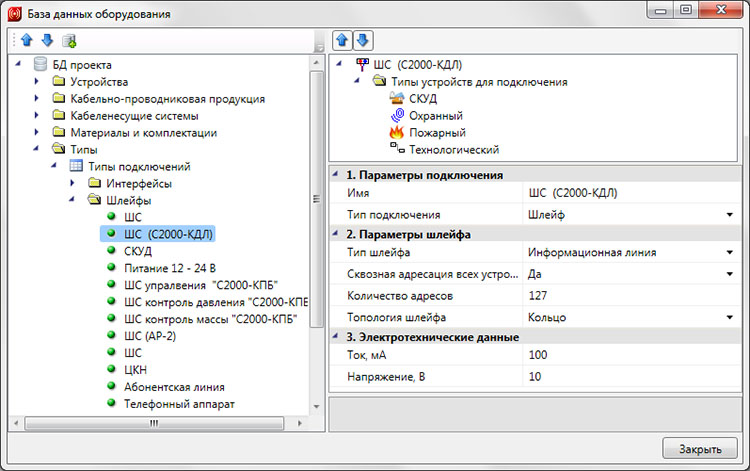Open the Тип шлейфа dropdown
750x471 pixels.
coord(729,252)
